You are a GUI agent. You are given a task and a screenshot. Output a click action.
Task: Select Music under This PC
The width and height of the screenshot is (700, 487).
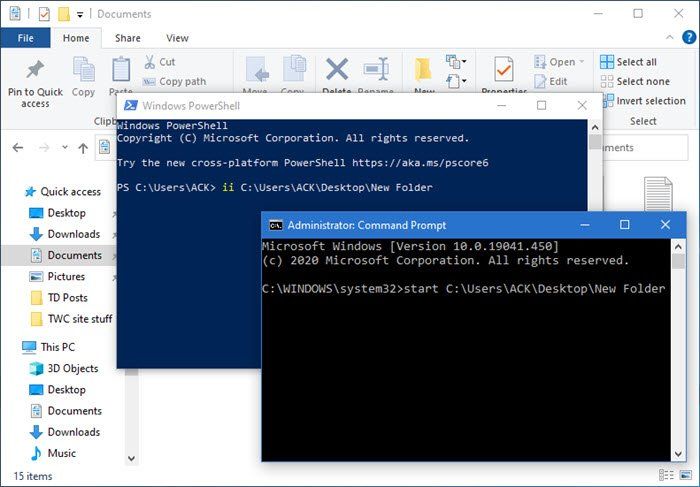click(x=53, y=453)
